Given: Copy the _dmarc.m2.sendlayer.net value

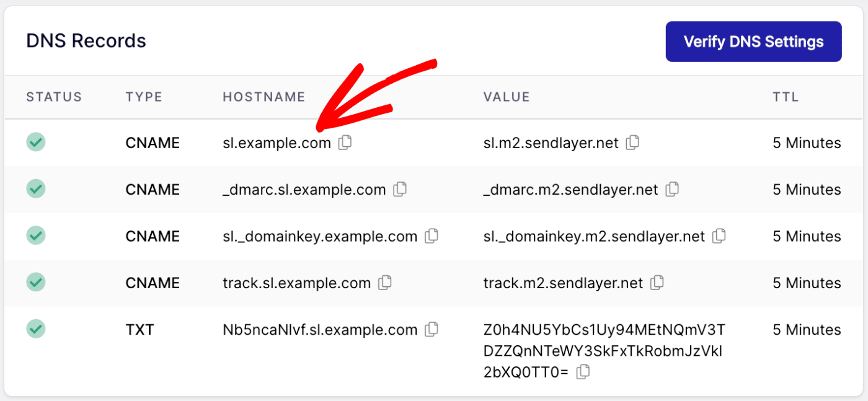Looking at the screenshot, I should pyautogui.click(x=671, y=189).
